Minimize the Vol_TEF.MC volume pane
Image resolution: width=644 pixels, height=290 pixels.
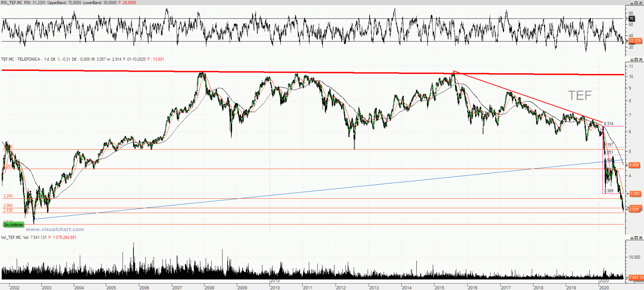pos(632,238)
